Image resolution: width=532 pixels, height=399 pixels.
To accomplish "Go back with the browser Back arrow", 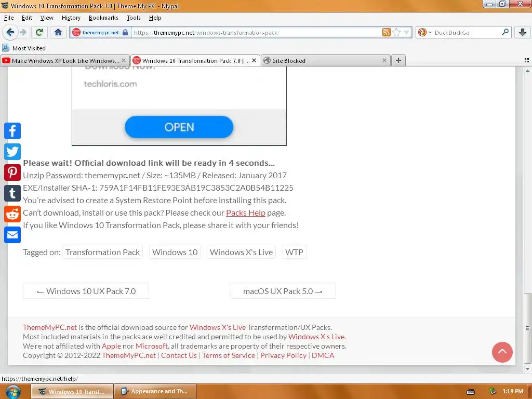I will click(10, 32).
